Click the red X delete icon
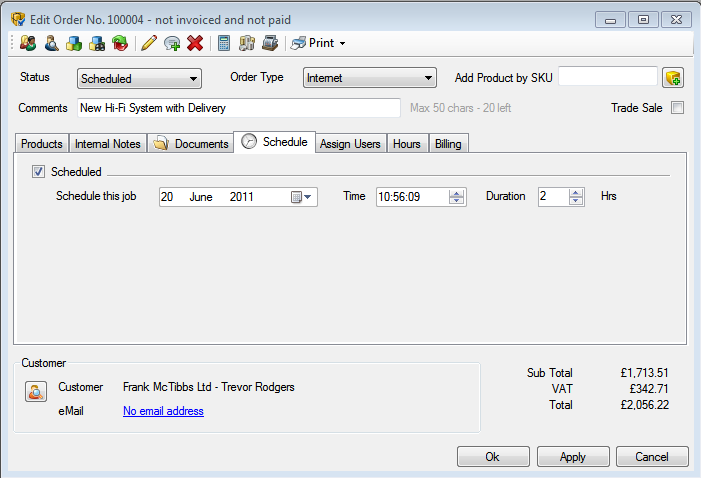Viewport: 701px width, 478px height. click(x=195, y=43)
